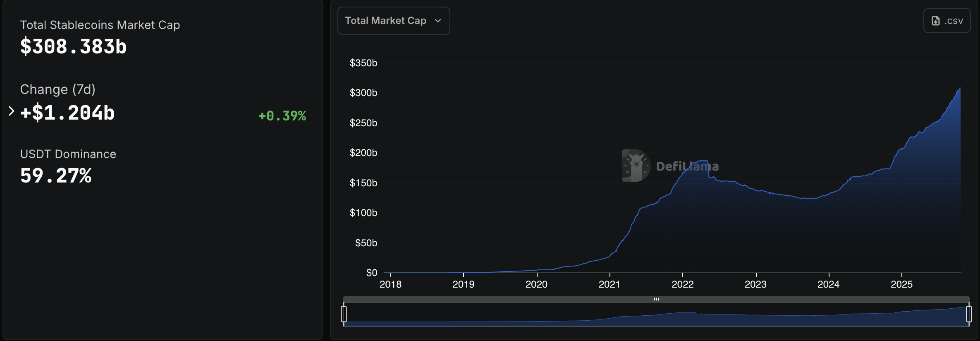Click the 2025 axis label

coord(902,284)
